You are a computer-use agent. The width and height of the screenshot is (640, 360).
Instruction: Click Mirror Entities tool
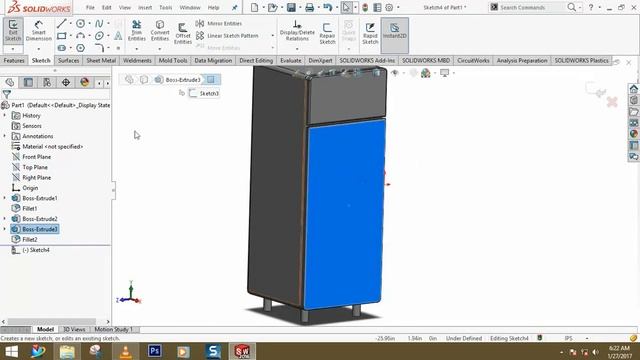219,24
